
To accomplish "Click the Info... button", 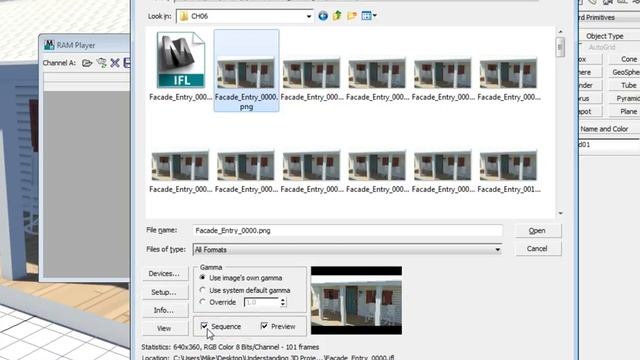I will coord(164,310).
